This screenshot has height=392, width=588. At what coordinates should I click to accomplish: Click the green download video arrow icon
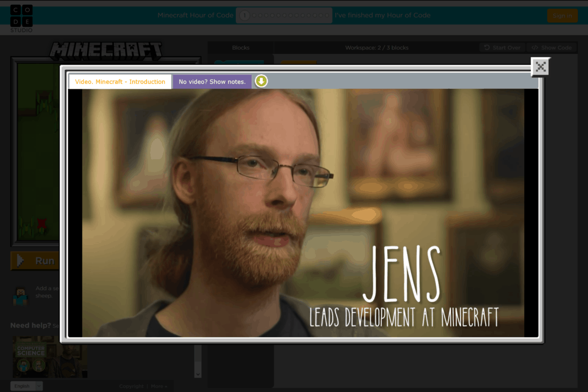click(261, 81)
